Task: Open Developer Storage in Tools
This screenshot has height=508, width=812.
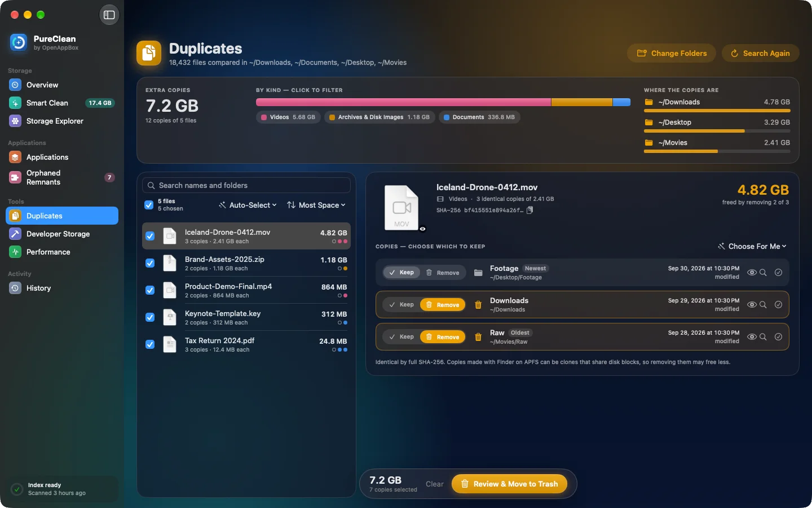Action: [x=62, y=234]
